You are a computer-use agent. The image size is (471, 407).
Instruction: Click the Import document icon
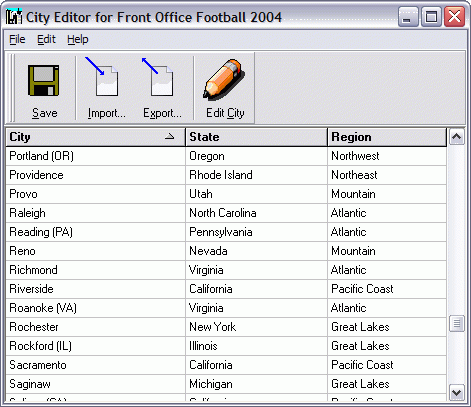[102, 76]
